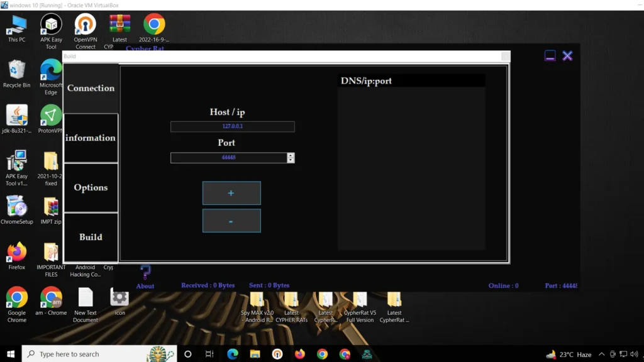
Task: Launch Google Chrome desktop shortcut
Action: 17,305
